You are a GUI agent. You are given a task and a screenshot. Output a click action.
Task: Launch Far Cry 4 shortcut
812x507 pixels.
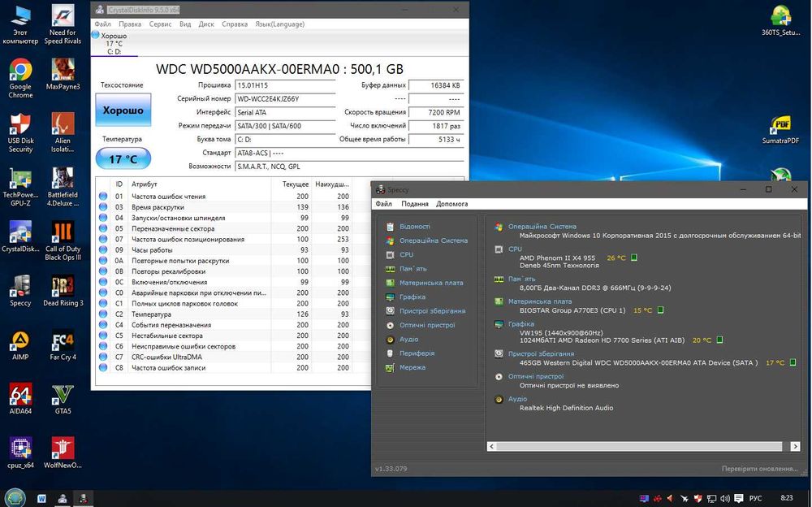63,344
